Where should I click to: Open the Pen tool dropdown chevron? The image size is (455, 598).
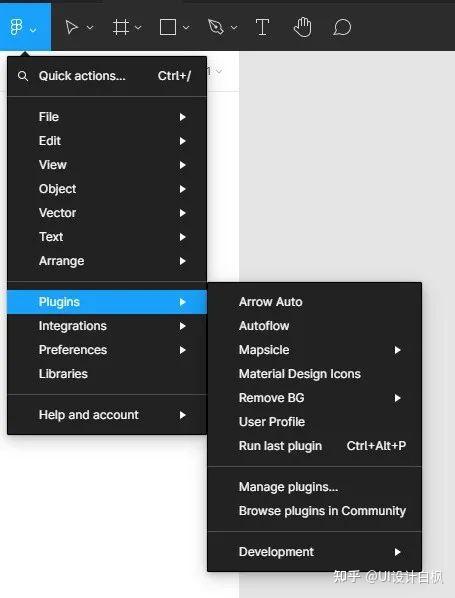click(x=234, y=27)
